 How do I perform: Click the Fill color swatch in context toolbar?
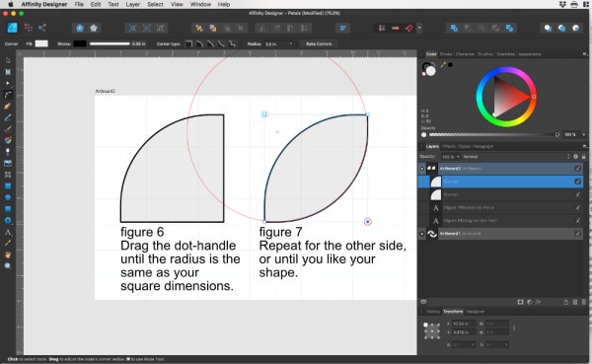click(41, 43)
